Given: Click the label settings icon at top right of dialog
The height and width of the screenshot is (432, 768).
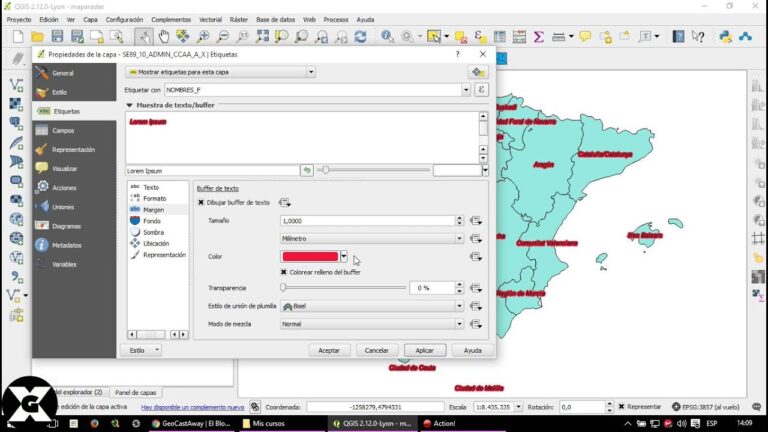Looking at the screenshot, I should [x=478, y=72].
